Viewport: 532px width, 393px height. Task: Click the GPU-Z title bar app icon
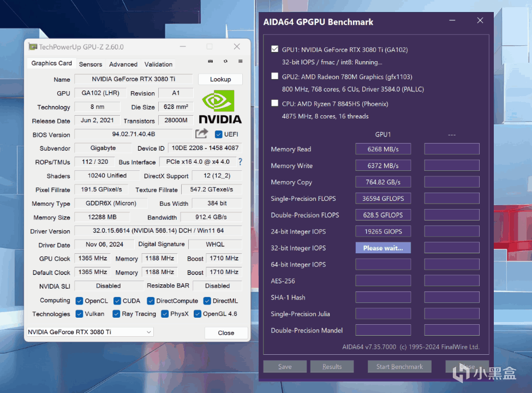[x=33, y=47]
